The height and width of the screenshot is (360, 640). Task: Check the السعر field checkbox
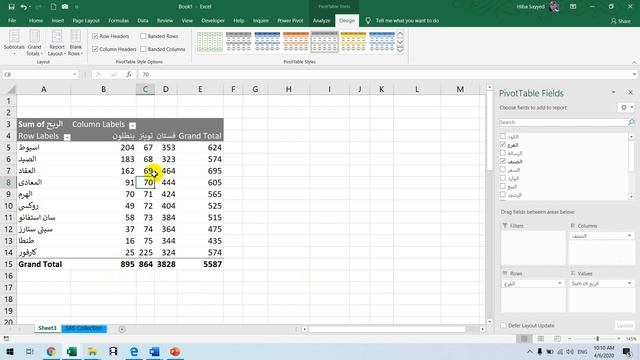coord(503,169)
